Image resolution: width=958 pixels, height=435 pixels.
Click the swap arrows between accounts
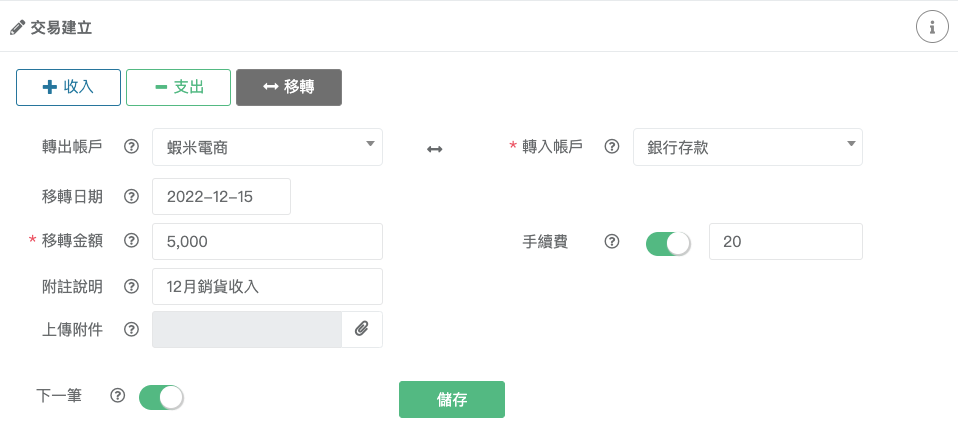click(x=434, y=149)
